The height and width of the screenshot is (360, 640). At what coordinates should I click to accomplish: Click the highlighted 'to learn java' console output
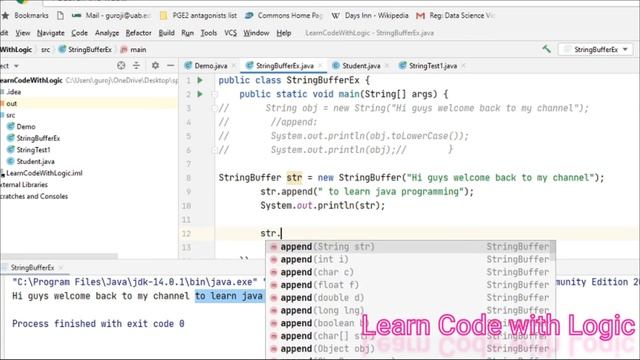tap(229, 296)
